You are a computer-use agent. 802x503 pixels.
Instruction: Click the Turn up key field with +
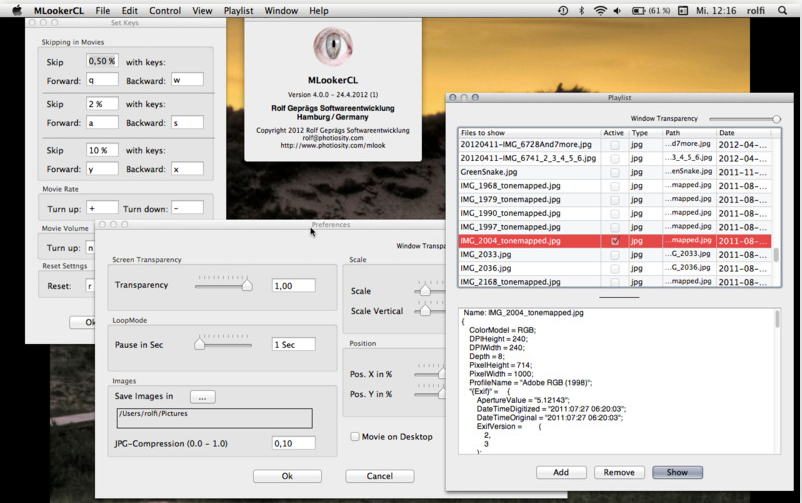(x=102, y=208)
